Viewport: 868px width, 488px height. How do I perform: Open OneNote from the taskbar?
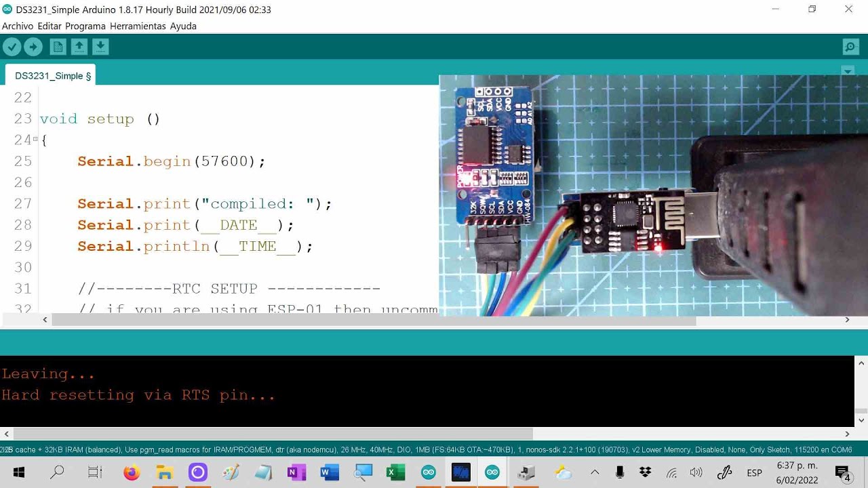(296, 472)
